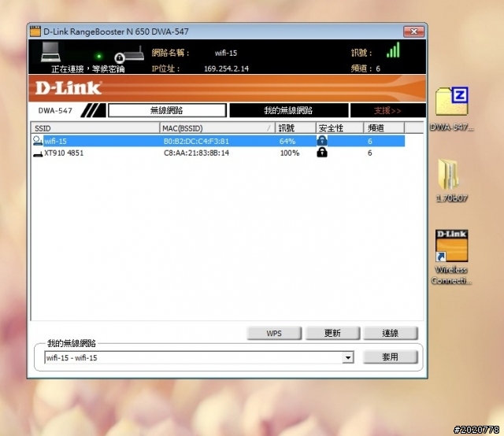Click the 100% signal value
The image size is (504, 436).
tap(290, 153)
